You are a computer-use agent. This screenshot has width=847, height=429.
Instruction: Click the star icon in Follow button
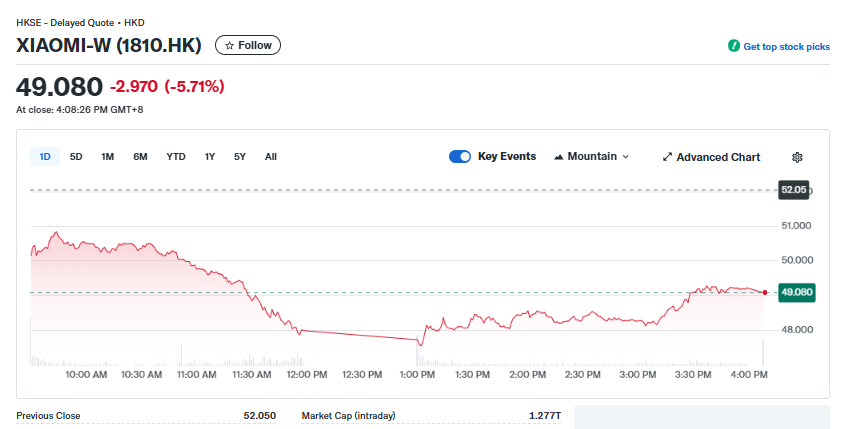click(x=229, y=45)
